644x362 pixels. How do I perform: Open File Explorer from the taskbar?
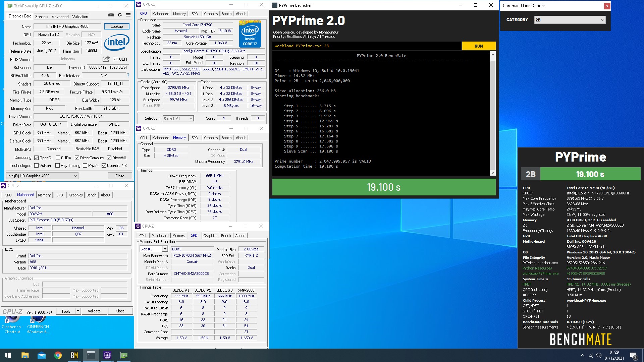[x=25, y=355]
